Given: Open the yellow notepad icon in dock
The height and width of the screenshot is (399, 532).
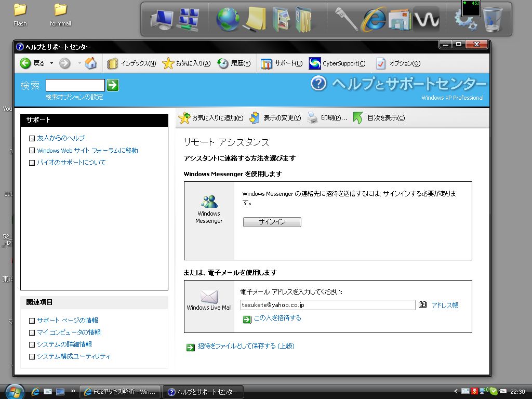Looking at the screenshot, I should 255,19.
